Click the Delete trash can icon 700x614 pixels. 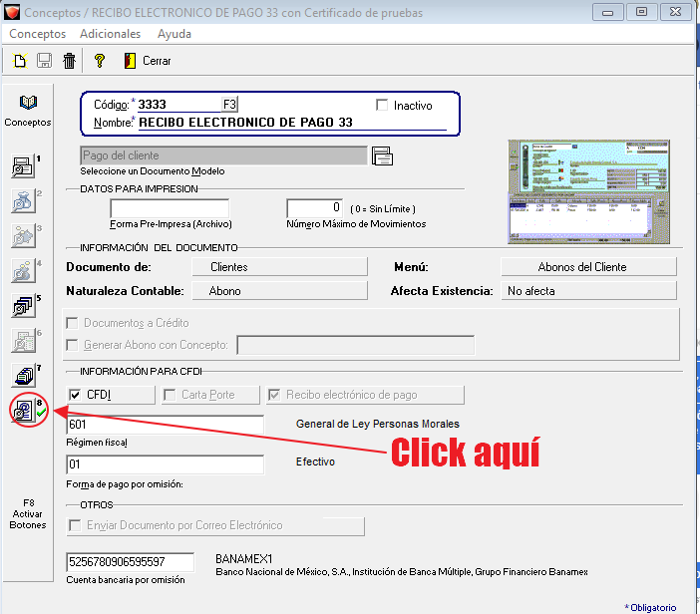[69, 61]
